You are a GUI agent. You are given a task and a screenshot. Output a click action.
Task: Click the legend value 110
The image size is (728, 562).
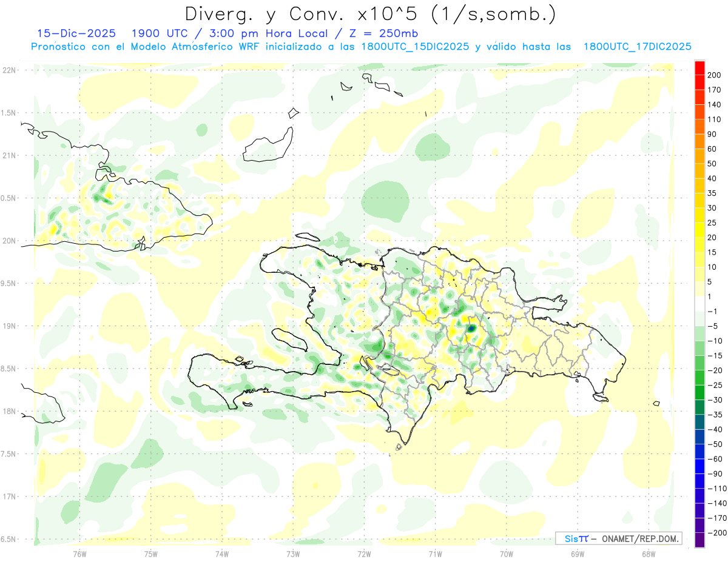tap(715, 119)
